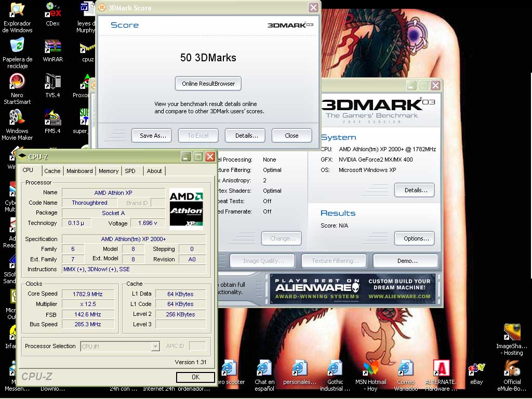This screenshot has width=532, height=399.
Task: Switch to the Mainboard tab
Action: tap(79, 171)
